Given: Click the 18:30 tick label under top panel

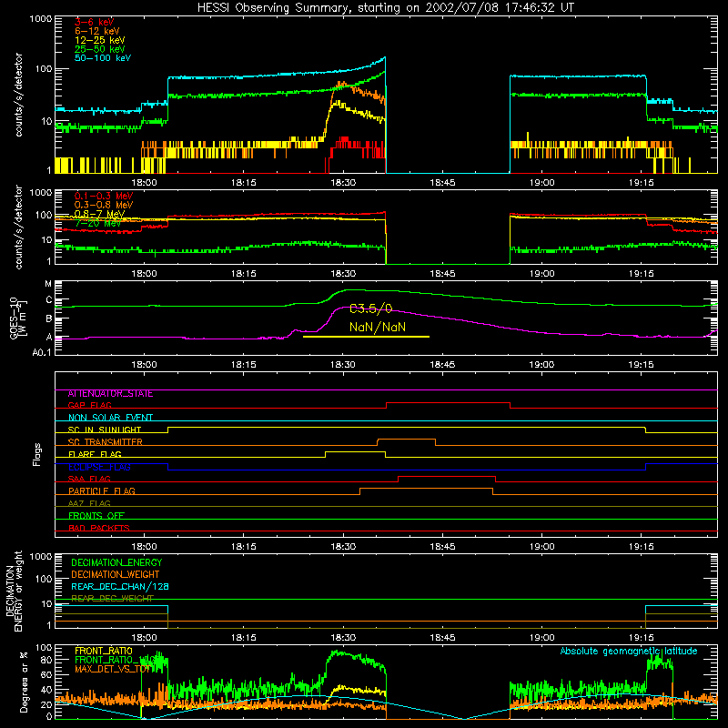Looking at the screenshot, I should (x=343, y=183).
